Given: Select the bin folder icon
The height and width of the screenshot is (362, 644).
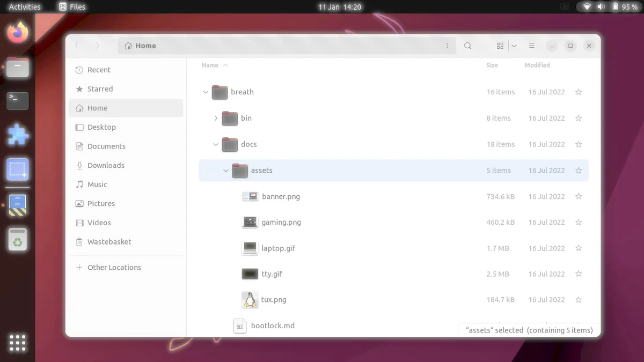Looking at the screenshot, I should click(x=230, y=119).
